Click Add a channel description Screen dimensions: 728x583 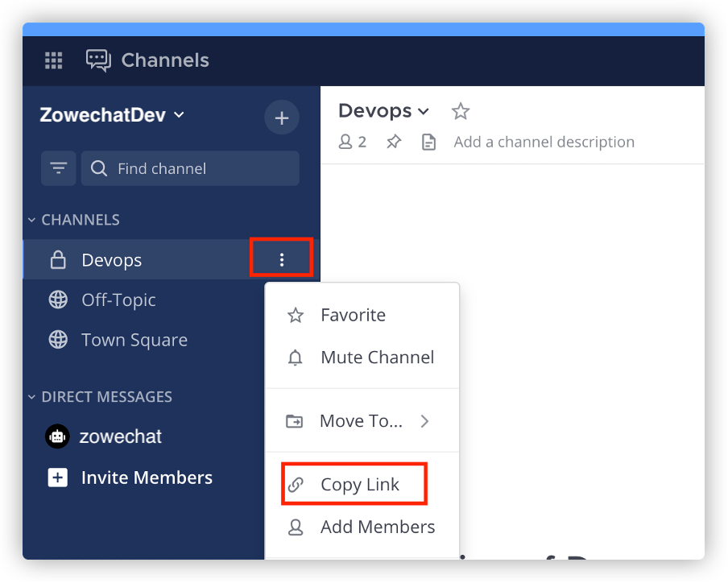click(x=544, y=143)
